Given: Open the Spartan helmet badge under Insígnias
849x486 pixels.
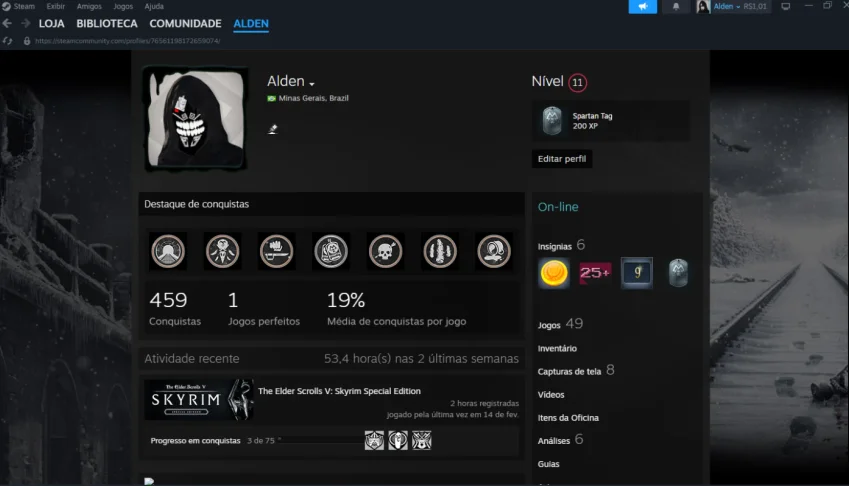Looking at the screenshot, I should [x=678, y=273].
